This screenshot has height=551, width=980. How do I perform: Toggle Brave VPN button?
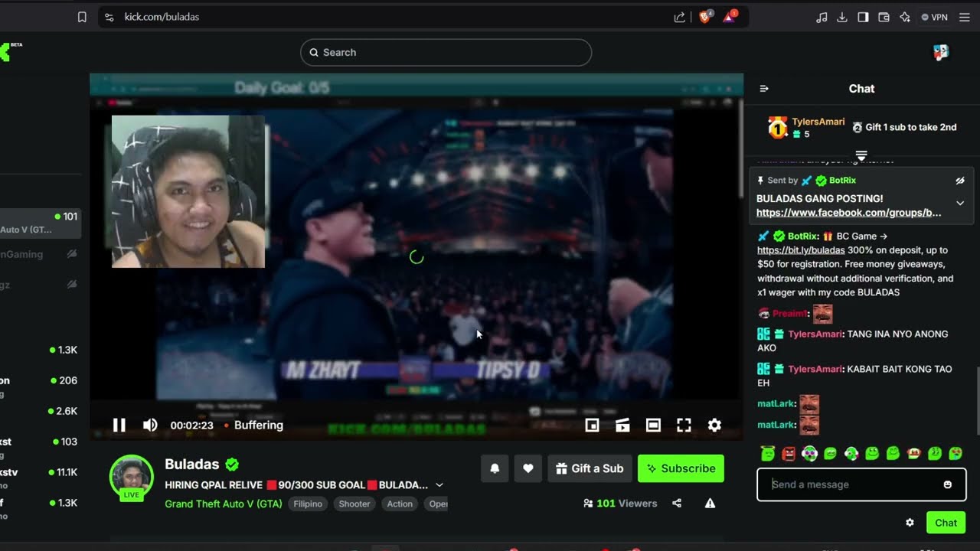coord(935,17)
